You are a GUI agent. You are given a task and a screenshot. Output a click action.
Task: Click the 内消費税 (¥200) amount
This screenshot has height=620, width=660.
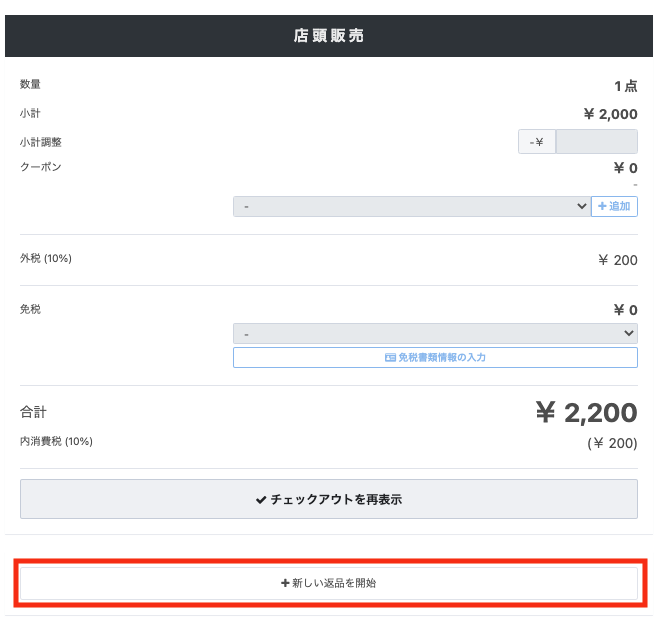point(611,442)
